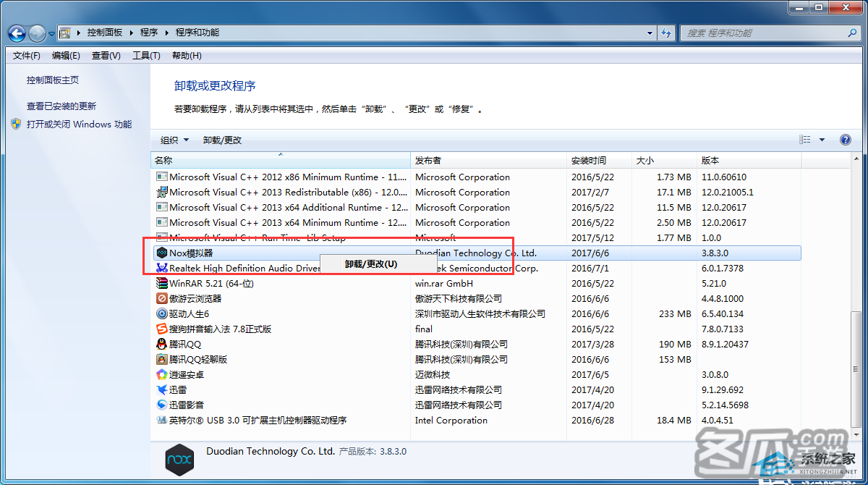Click the size cell '18.4 MB'
The height and width of the screenshot is (485, 868).
(x=674, y=421)
